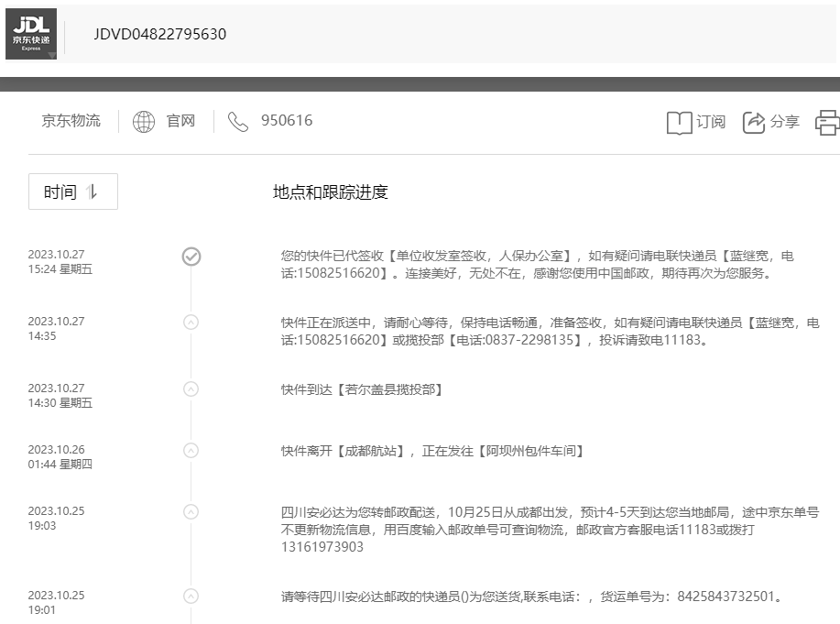
Task: Click the subscribe book icon
Action: click(x=680, y=123)
